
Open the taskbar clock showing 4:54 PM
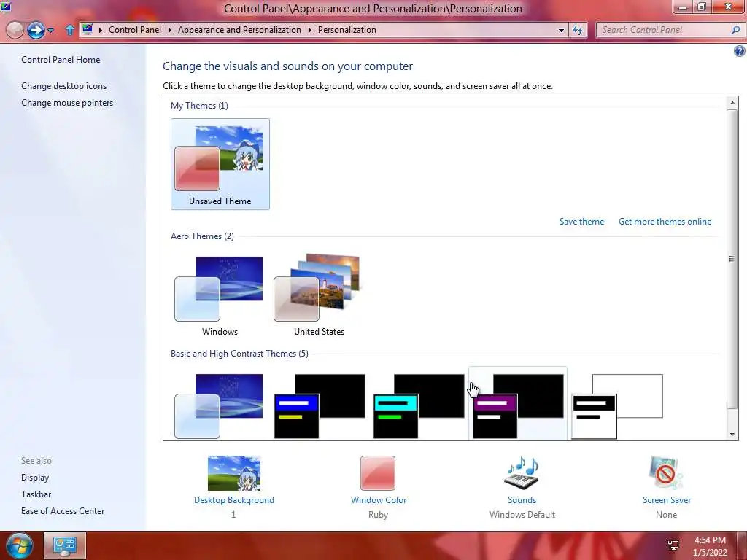point(710,546)
